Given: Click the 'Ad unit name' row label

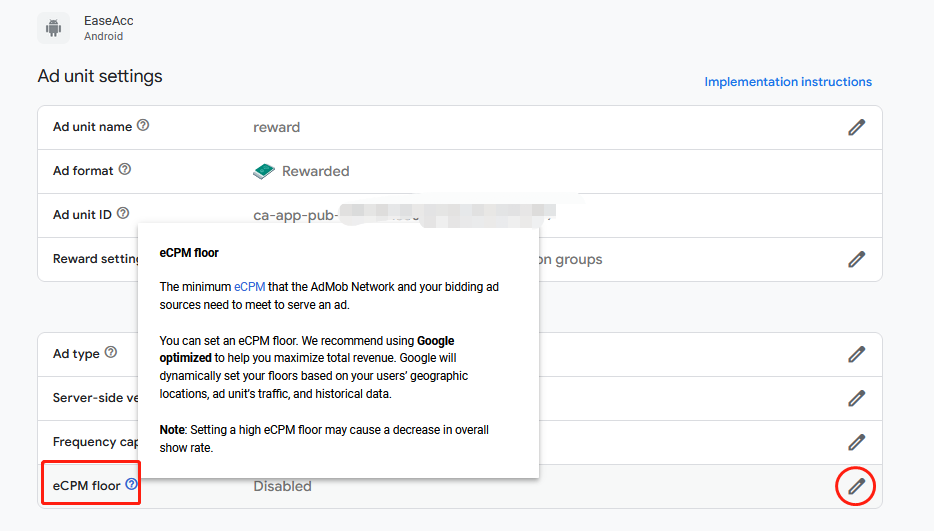Looking at the screenshot, I should tap(92, 127).
